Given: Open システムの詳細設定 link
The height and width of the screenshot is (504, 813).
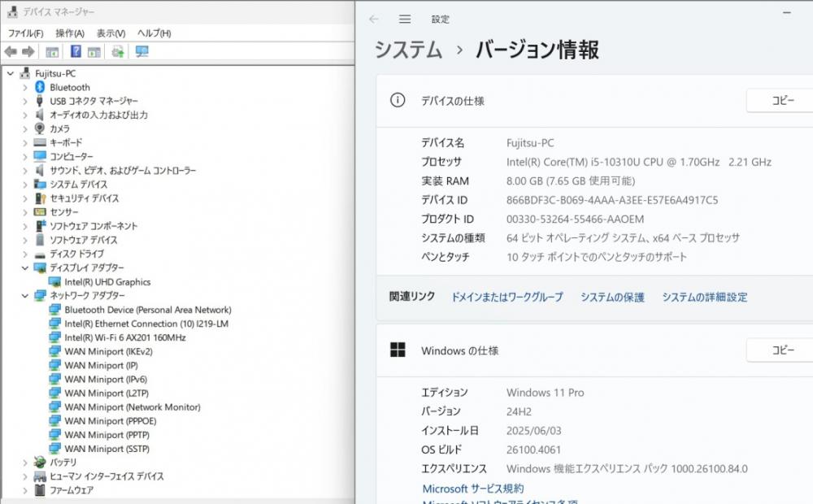Looking at the screenshot, I should point(705,297).
